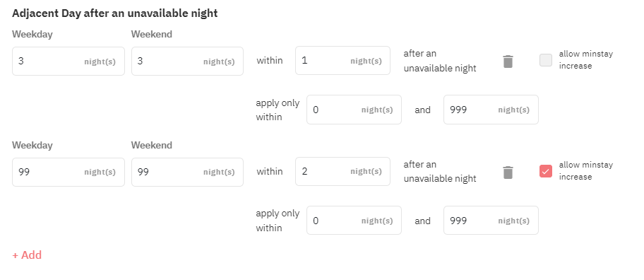This screenshot has height=280, width=644.
Task: Click the + Add link
Action: pyautogui.click(x=27, y=255)
